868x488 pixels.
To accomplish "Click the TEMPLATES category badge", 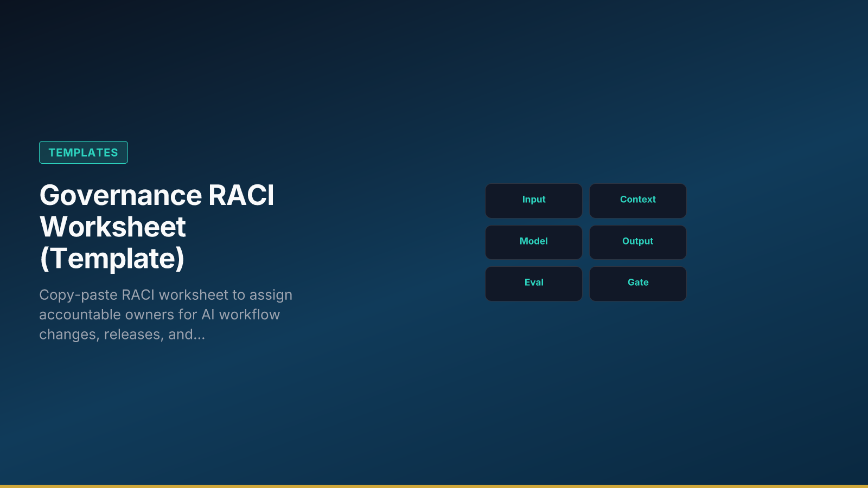I will tap(84, 152).
